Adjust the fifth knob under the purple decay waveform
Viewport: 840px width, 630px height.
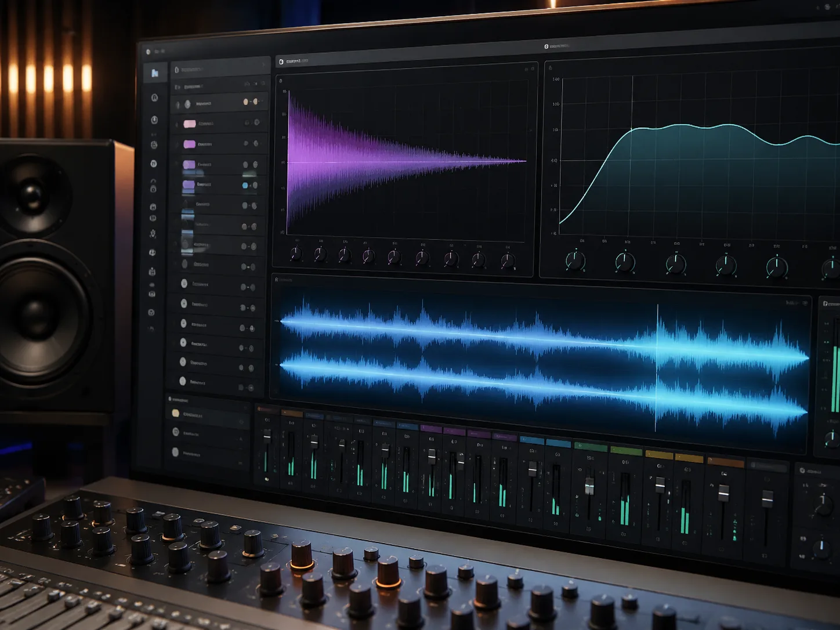coord(394,257)
